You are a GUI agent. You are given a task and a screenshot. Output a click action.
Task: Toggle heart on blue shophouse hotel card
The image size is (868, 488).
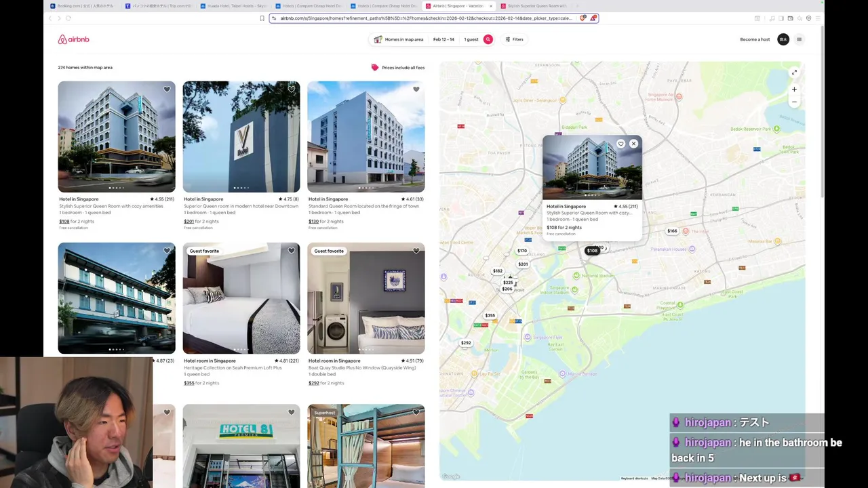(167, 251)
